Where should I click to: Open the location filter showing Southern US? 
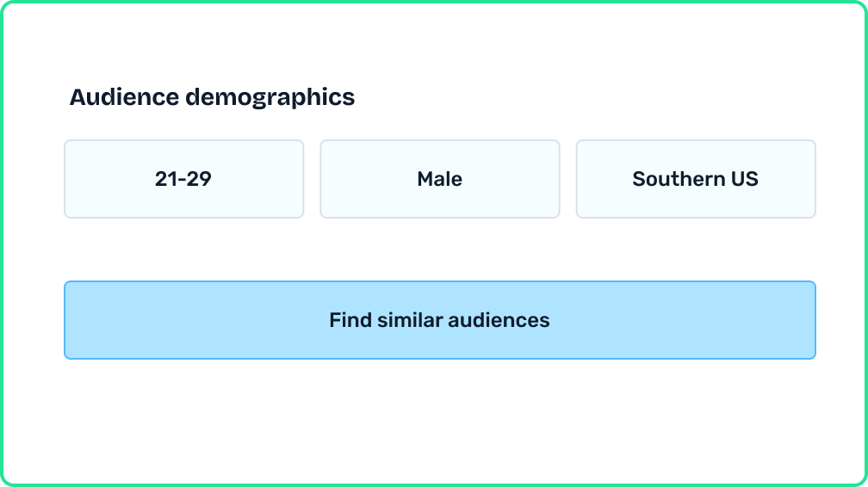(695, 179)
